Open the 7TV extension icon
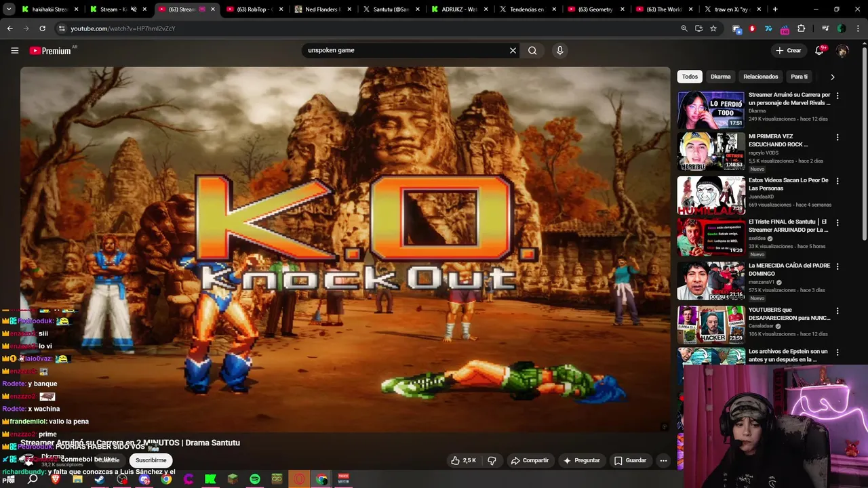 (768, 28)
